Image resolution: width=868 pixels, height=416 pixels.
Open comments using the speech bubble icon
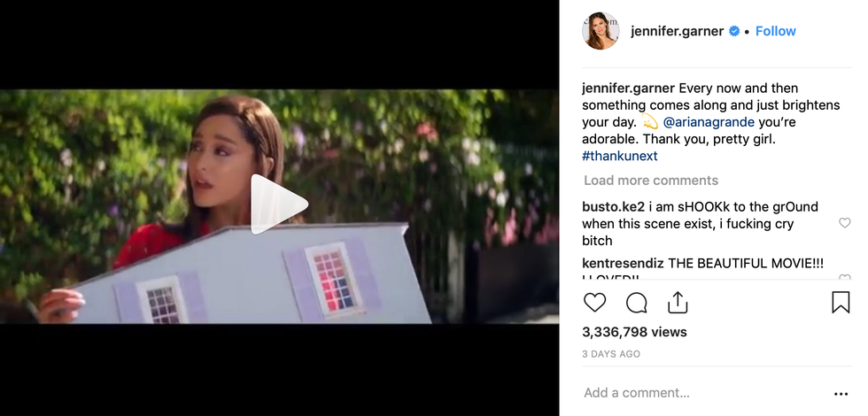pyautogui.click(x=637, y=303)
